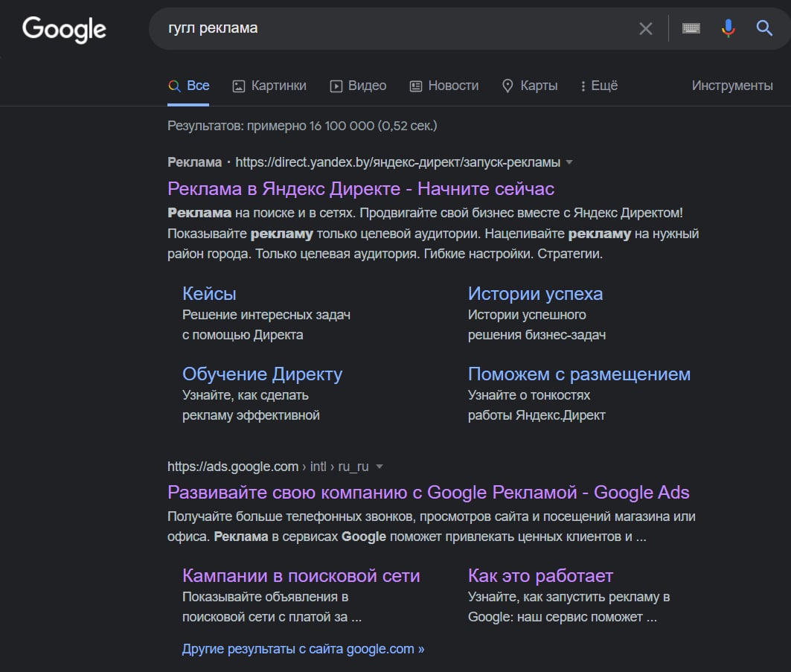Click the 'Узнайте о тонкостях' description text

pos(528,395)
